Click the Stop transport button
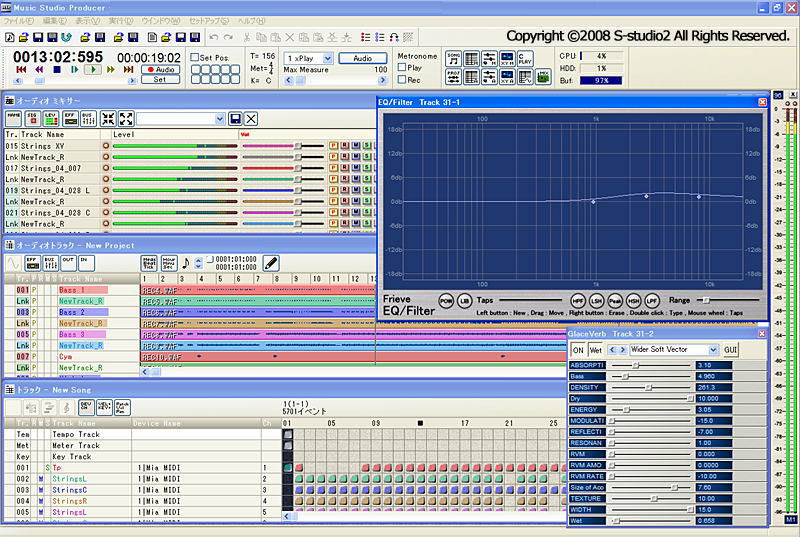 pos(57,70)
